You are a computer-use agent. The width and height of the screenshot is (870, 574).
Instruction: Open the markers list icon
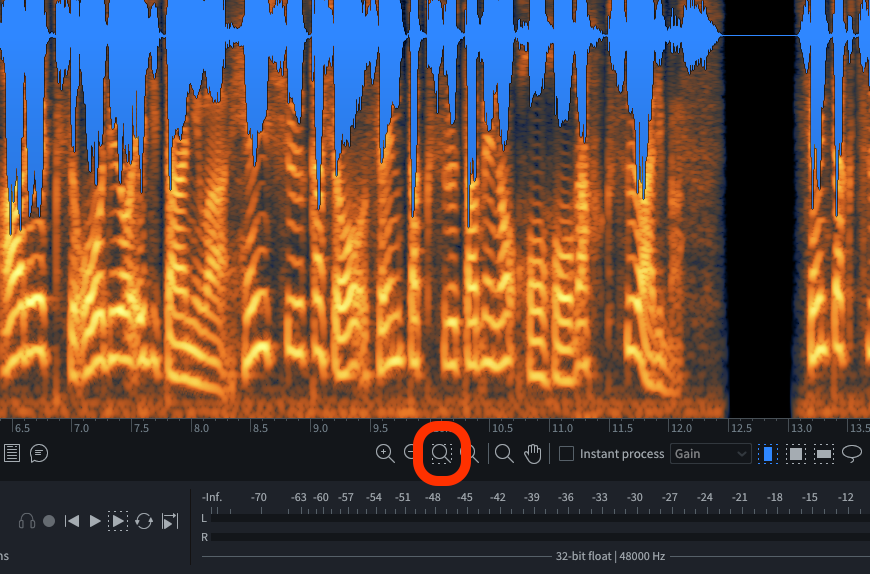pos(12,454)
